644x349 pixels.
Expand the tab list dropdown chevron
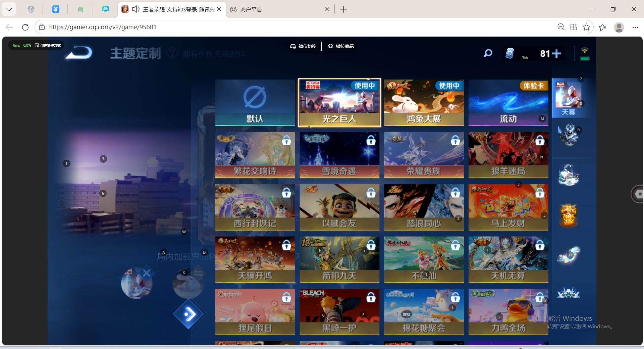coord(9,9)
